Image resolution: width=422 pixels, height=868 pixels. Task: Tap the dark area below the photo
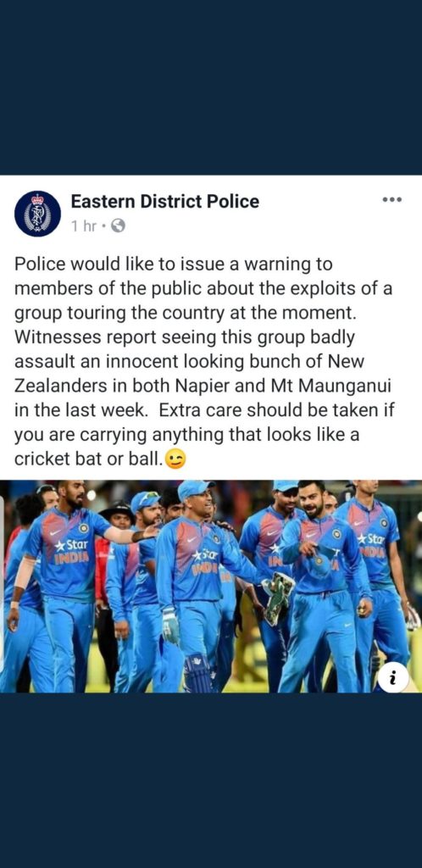[x=211, y=781]
